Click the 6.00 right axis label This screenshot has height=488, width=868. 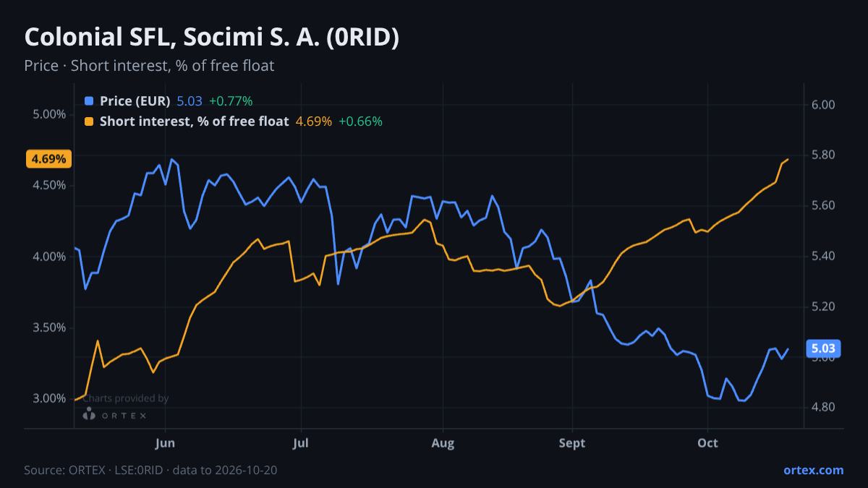point(823,105)
